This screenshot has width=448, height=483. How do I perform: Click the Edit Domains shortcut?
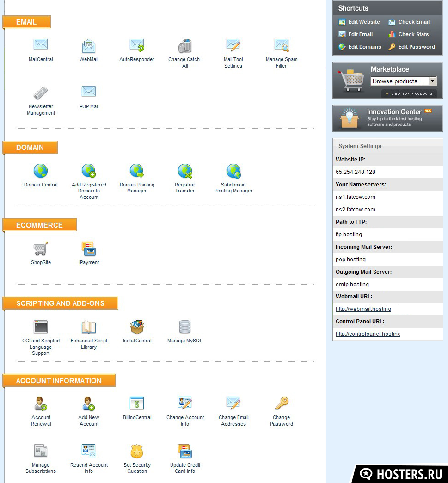tap(360, 47)
